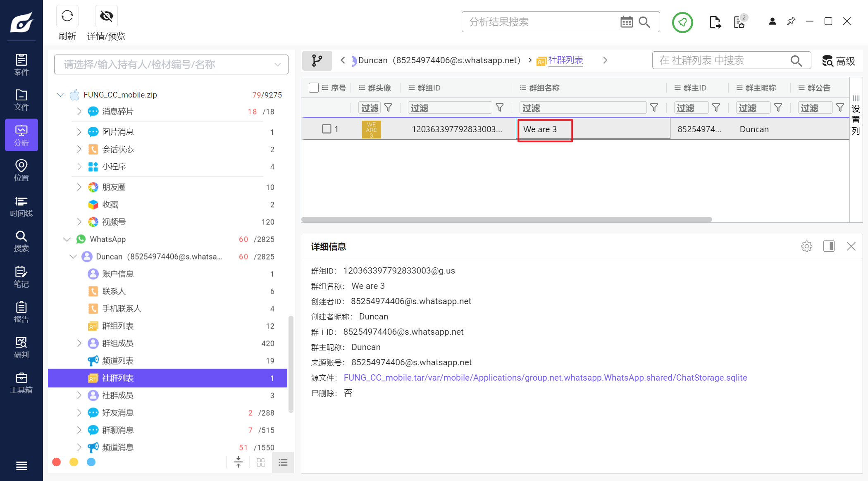Click the red color tag dot
Viewport: 868px width, 481px height.
pyautogui.click(x=57, y=462)
